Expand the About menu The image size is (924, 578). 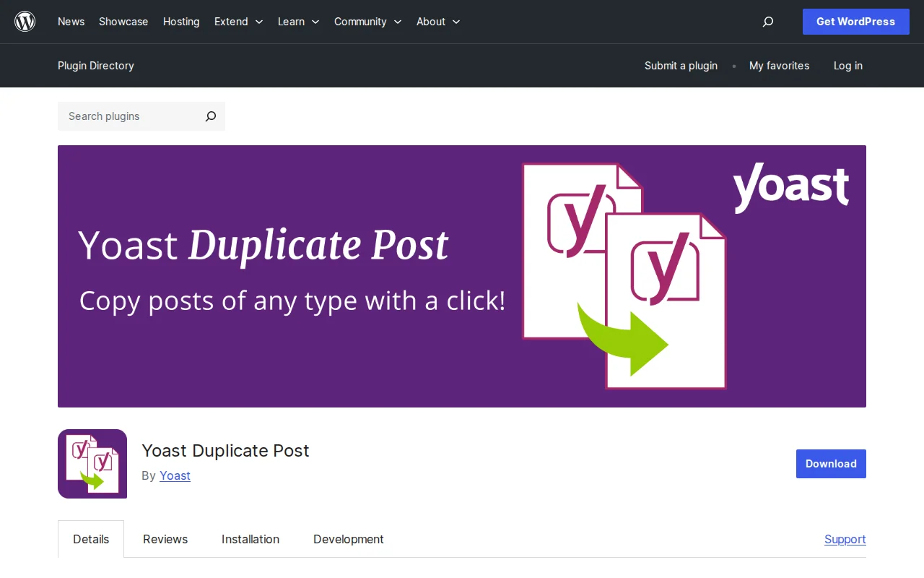[437, 22]
